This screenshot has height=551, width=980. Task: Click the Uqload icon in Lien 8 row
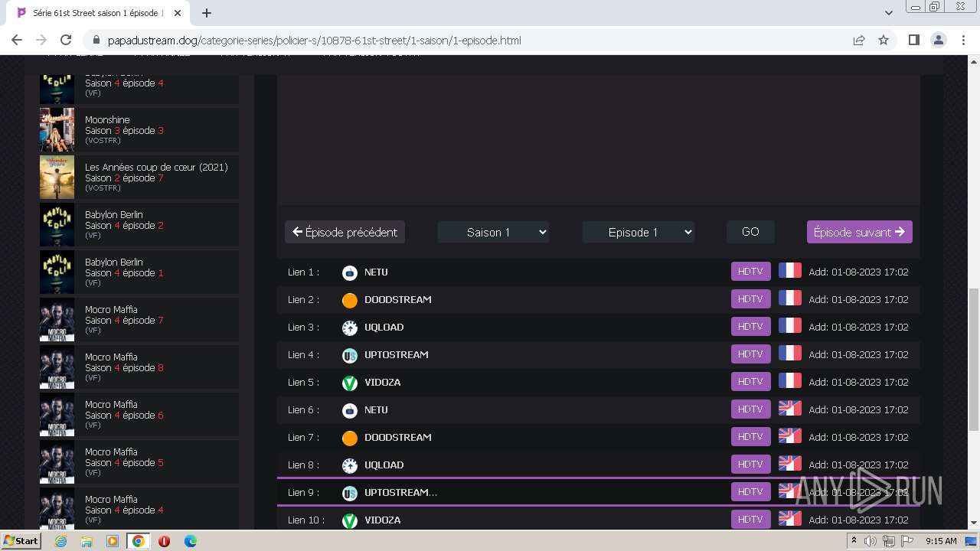pyautogui.click(x=350, y=465)
